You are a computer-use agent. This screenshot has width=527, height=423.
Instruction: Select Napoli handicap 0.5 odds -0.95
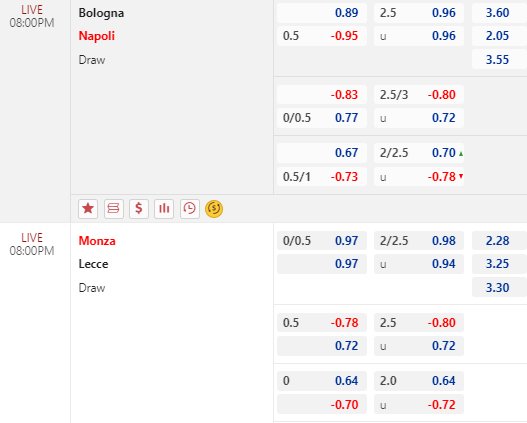pos(322,36)
